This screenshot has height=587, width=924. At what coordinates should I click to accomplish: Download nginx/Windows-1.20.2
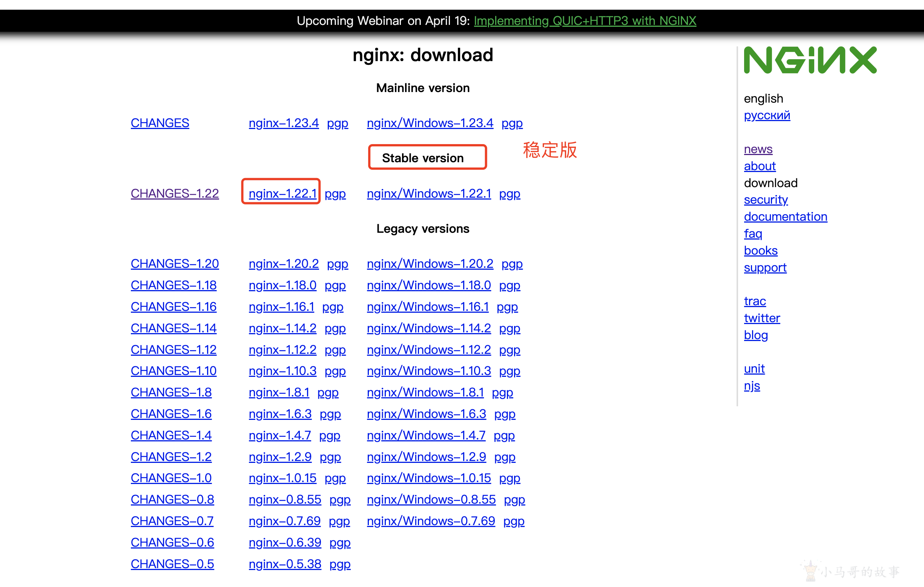click(430, 264)
